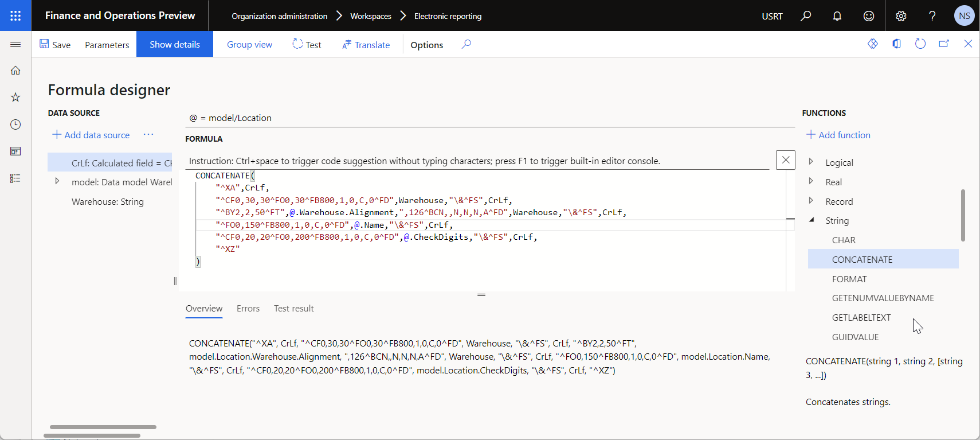Open the Office integration icon
The image size is (980, 440).
[897, 44]
